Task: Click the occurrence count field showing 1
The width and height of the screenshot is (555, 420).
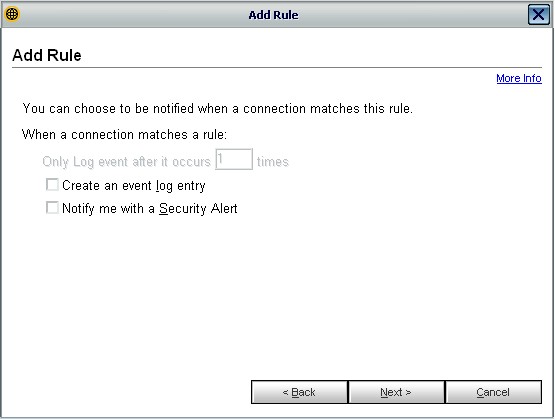Action: coord(234,160)
